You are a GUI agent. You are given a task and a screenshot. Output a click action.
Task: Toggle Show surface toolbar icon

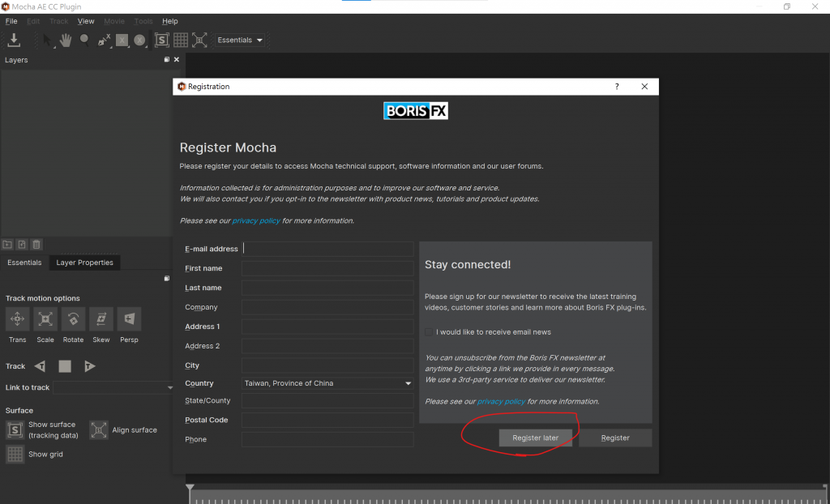pyautogui.click(x=162, y=40)
